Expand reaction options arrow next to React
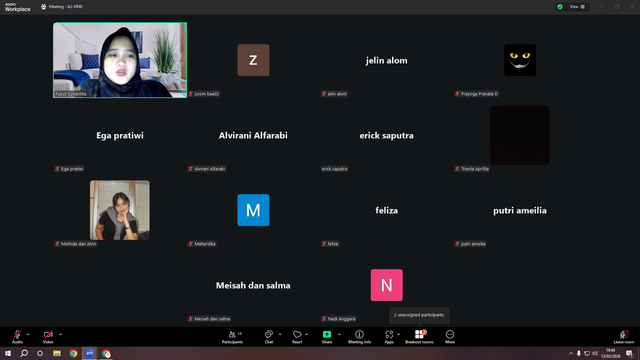 (307, 334)
